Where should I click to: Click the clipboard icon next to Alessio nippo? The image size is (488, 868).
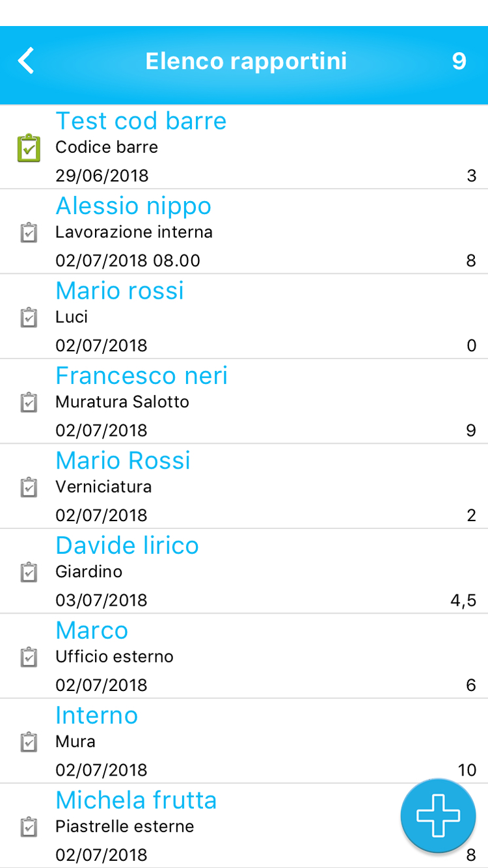click(29, 233)
